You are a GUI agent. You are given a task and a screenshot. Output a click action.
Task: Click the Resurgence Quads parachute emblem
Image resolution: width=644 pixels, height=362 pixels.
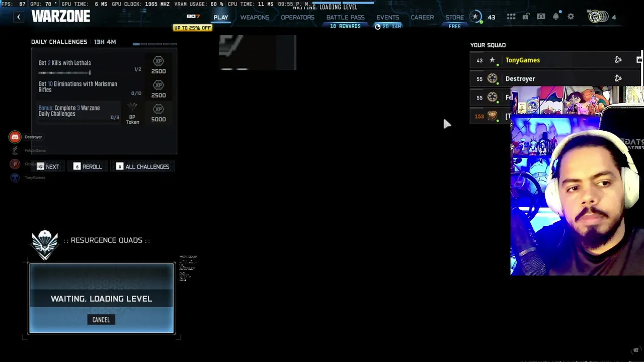tap(45, 245)
